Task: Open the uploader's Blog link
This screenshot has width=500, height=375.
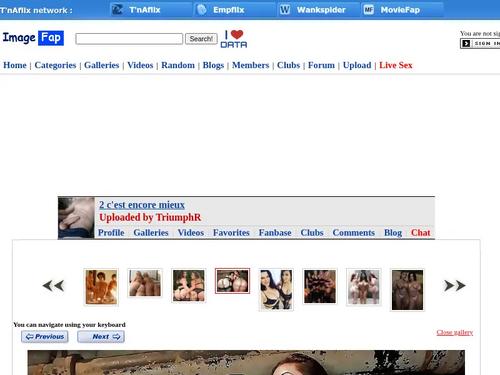Action: coord(393,233)
